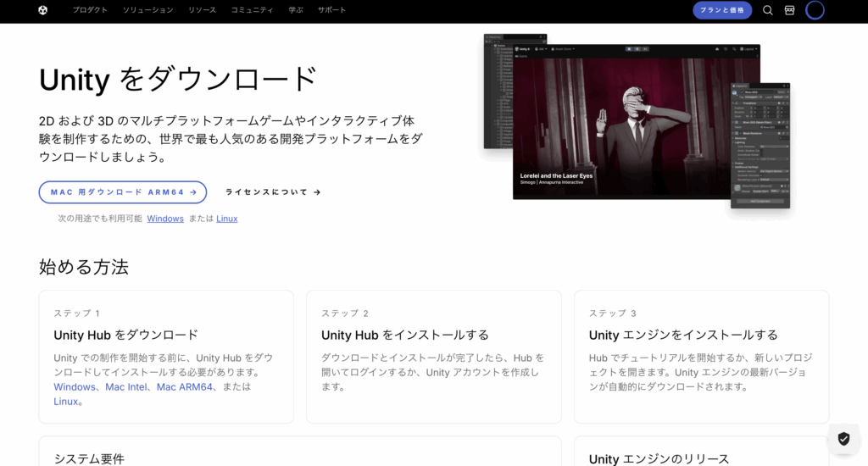Click the privacy shield badge icon
The height and width of the screenshot is (466, 868).
pos(843,438)
